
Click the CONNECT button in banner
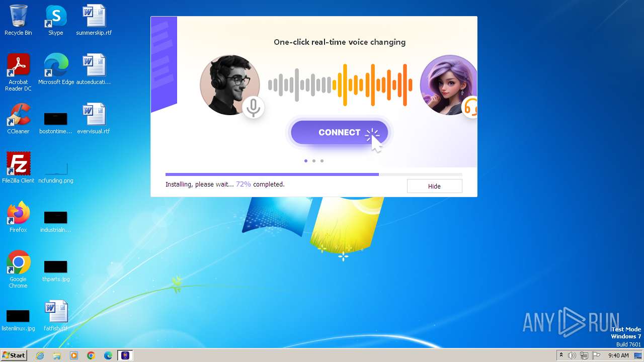(340, 132)
